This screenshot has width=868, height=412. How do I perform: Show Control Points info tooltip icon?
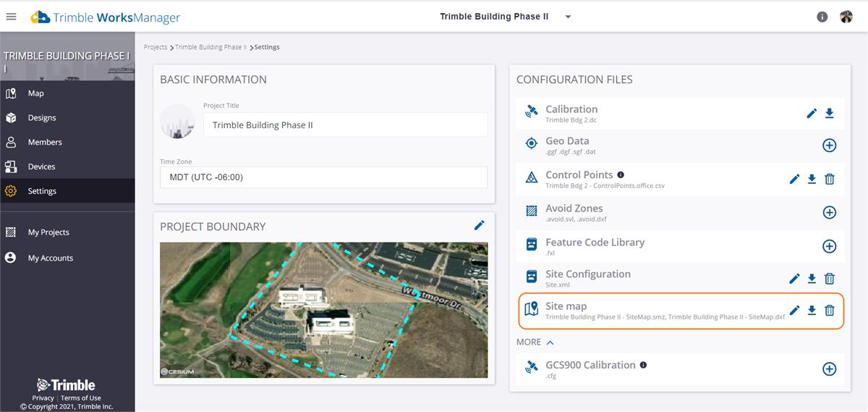[x=621, y=175]
